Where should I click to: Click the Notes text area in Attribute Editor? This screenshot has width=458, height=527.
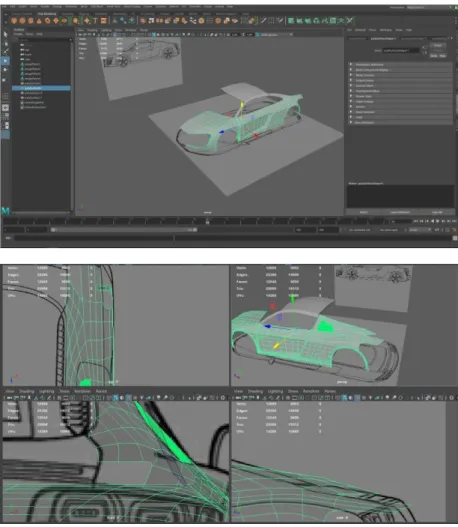(x=400, y=196)
